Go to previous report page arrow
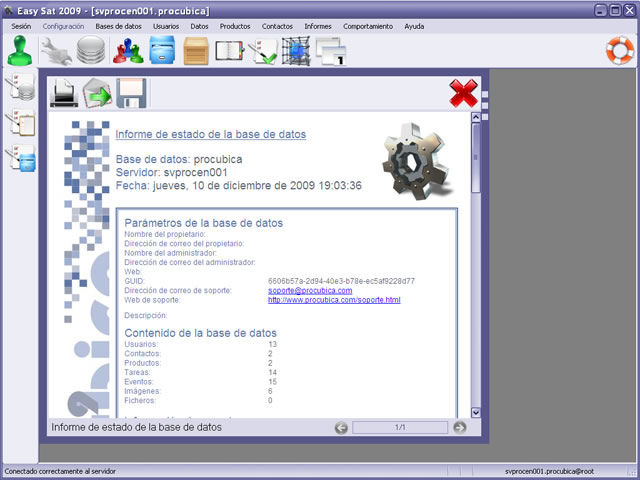640x480 pixels. (341, 428)
